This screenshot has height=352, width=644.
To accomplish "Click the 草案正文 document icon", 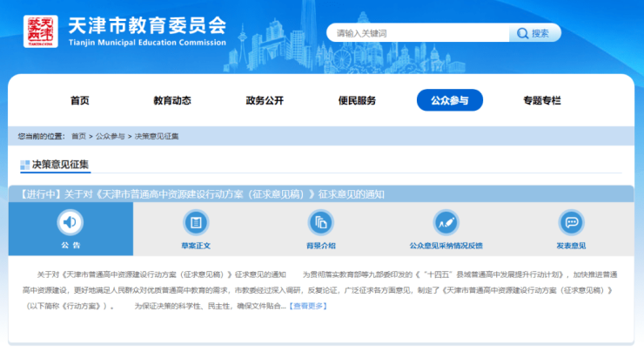I will click(x=196, y=222).
